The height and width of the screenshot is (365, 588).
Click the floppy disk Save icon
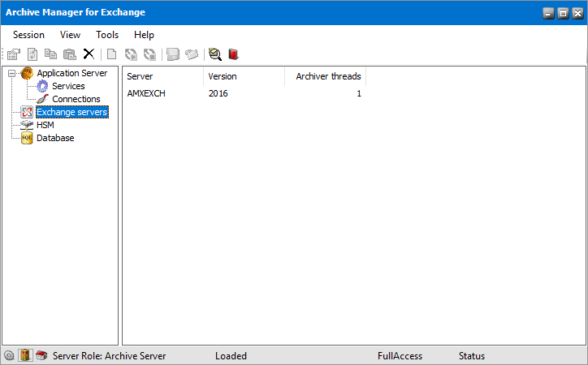pyautogui.click(x=172, y=54)
